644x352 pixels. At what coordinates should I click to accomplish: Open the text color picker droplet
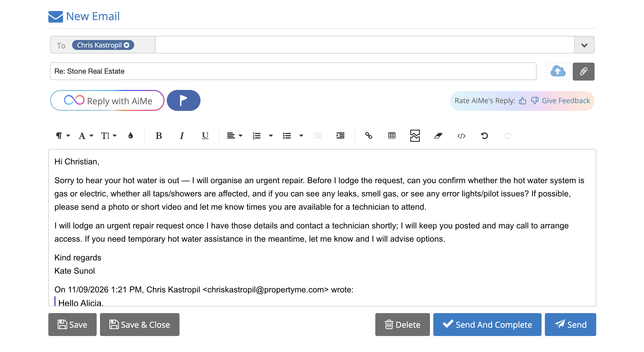click(x=131, y=135)
